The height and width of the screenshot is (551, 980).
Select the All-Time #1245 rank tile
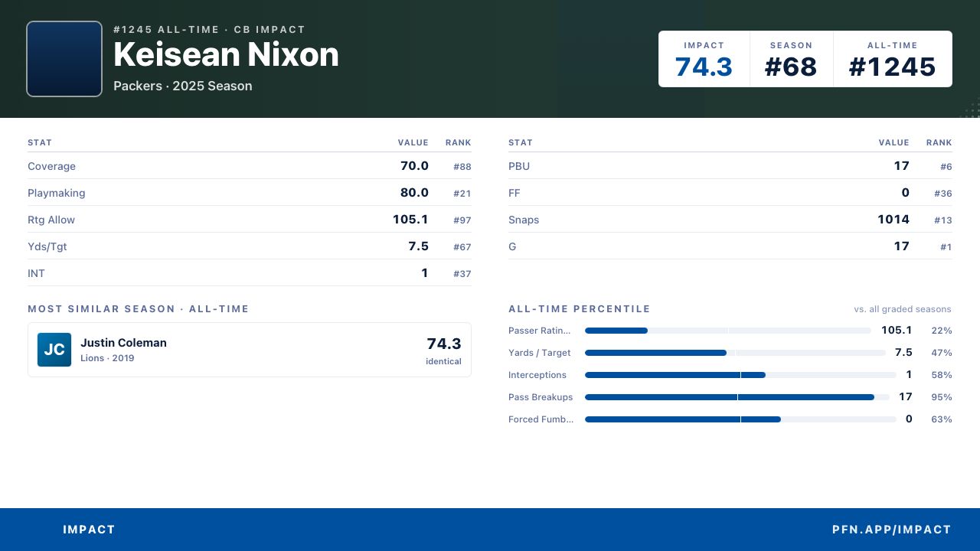(893, 59)
